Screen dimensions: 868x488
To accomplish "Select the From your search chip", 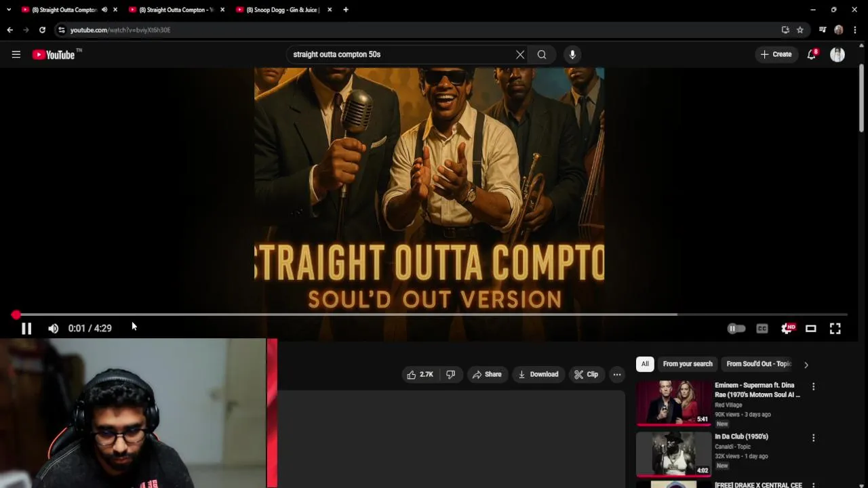I will [x=688, y=364].
